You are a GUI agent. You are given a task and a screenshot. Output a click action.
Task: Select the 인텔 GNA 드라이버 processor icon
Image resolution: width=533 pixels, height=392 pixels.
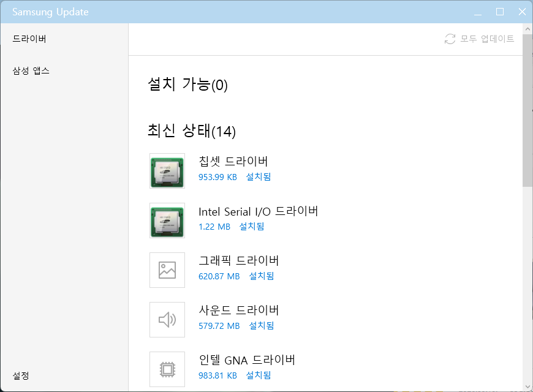tap(167, 369)
